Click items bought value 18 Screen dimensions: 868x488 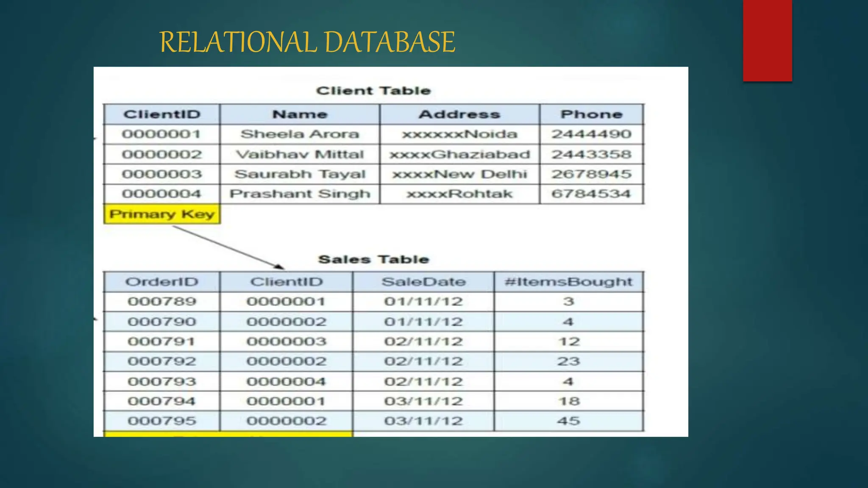568,401
